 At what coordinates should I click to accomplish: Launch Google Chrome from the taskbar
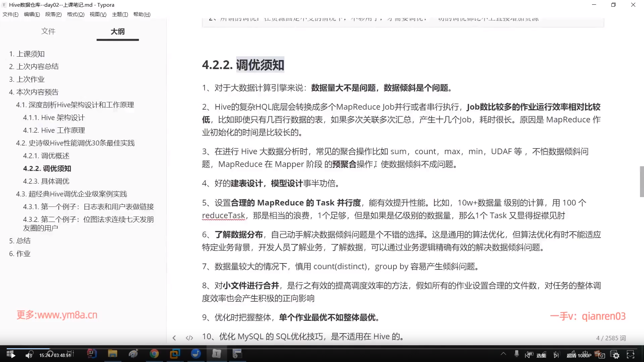click(x=154, y=354)
